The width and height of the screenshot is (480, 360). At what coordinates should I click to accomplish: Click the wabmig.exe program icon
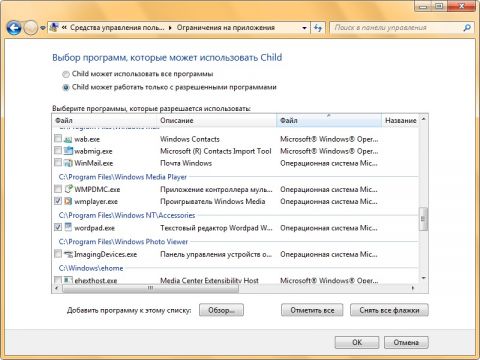pyautogui.click(x=68, y=151)
